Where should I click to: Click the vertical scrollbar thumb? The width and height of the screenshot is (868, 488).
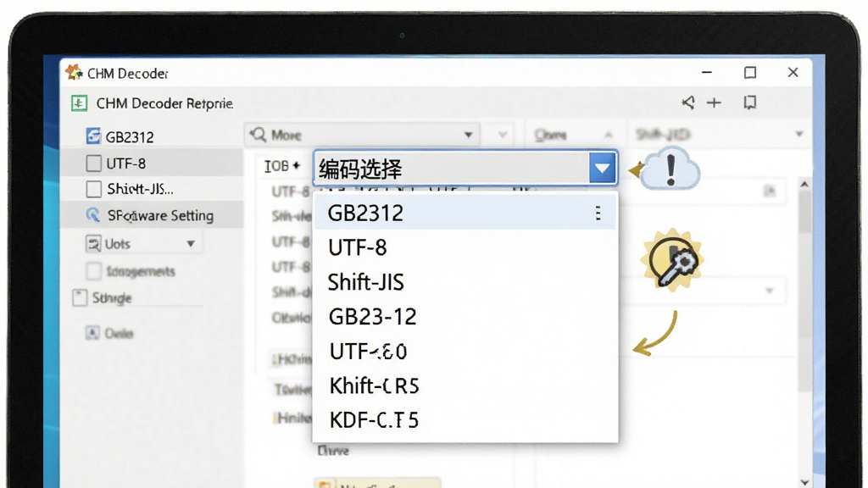[x=804, y=213]
